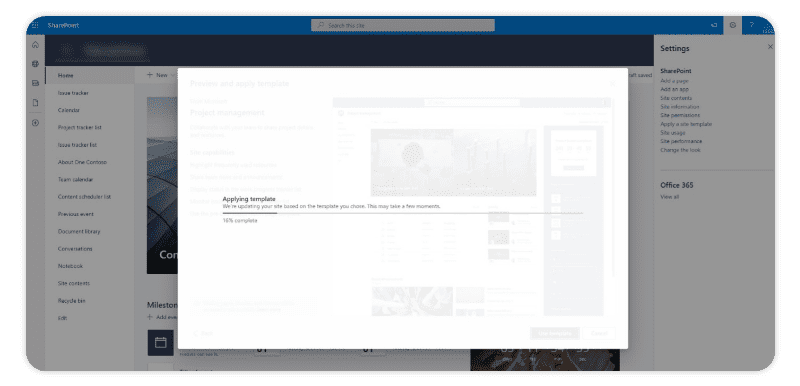
Task: Click the 16% complete status text
Action: coord(240,221)
